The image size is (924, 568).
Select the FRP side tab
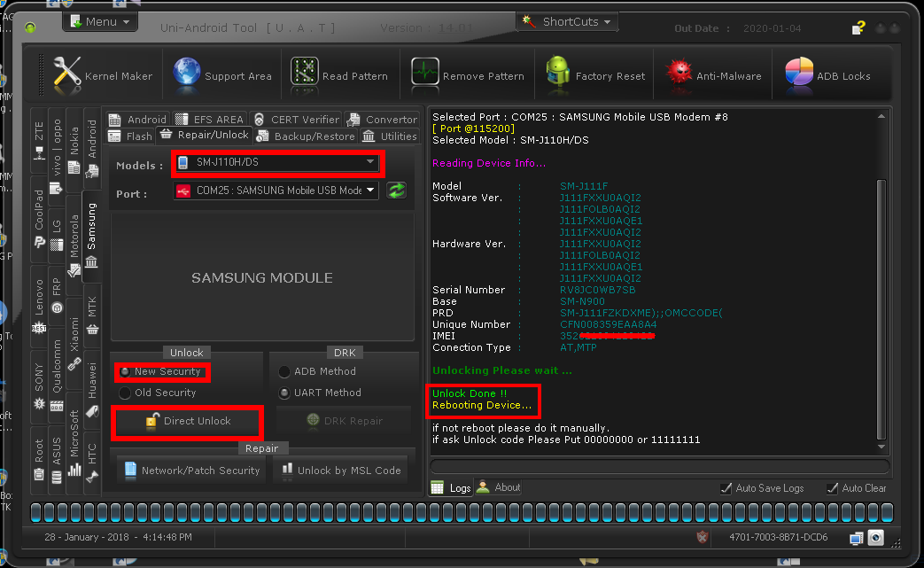[57, 294]
